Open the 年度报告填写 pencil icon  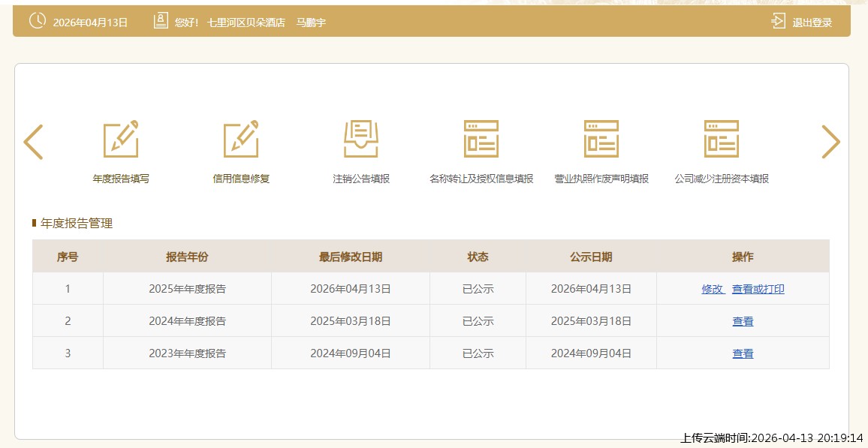click(120, 140)
